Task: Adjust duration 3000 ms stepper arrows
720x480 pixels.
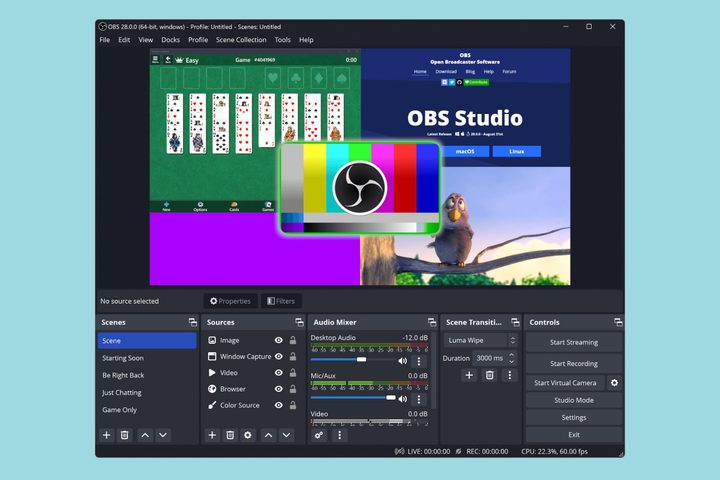Action: pyautogui.click(x=512, y=358)
